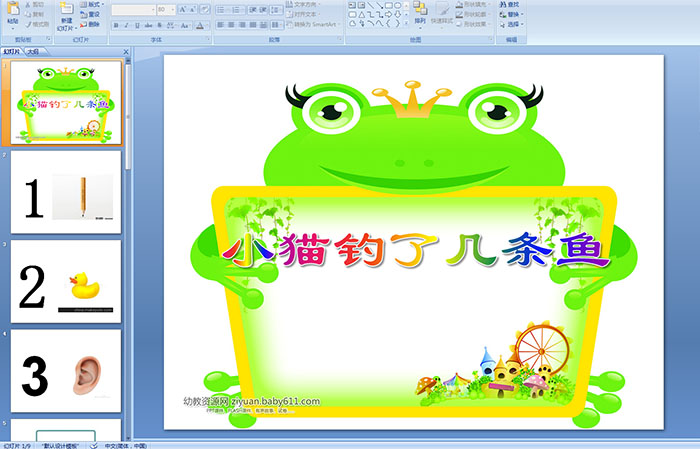700x449 pixels.
Task: Select the Format Painter (格式刷) tool
Action: coord(38,25)
